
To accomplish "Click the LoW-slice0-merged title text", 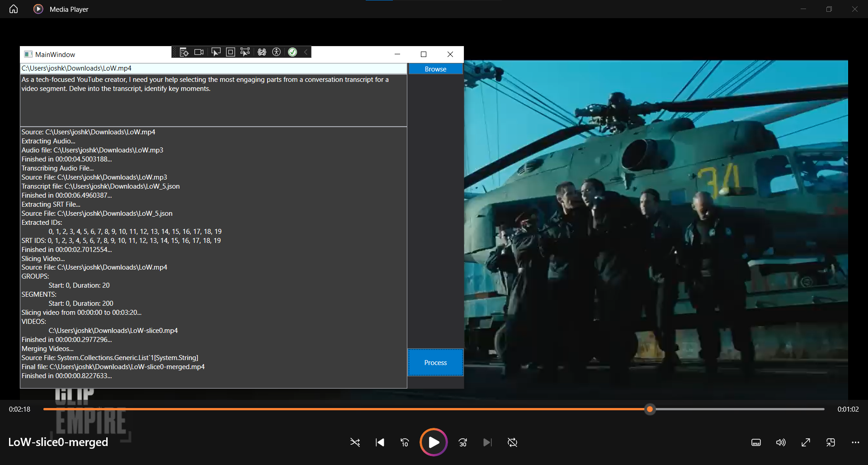I will coord(58,442).
